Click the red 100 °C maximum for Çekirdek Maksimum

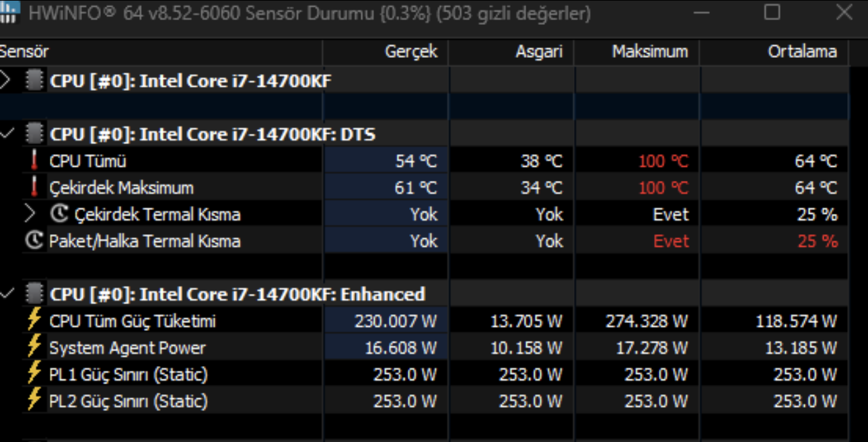pos(663,188)
